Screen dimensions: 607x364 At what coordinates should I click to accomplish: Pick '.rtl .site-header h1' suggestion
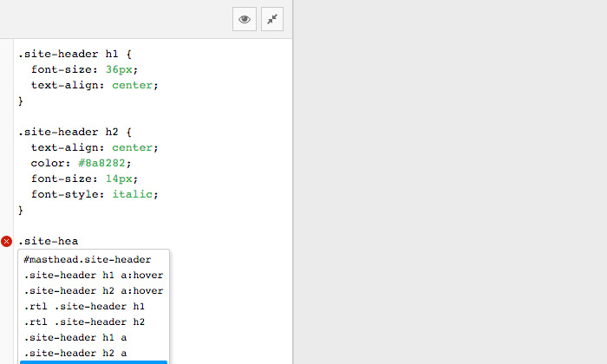click(94, 306)
